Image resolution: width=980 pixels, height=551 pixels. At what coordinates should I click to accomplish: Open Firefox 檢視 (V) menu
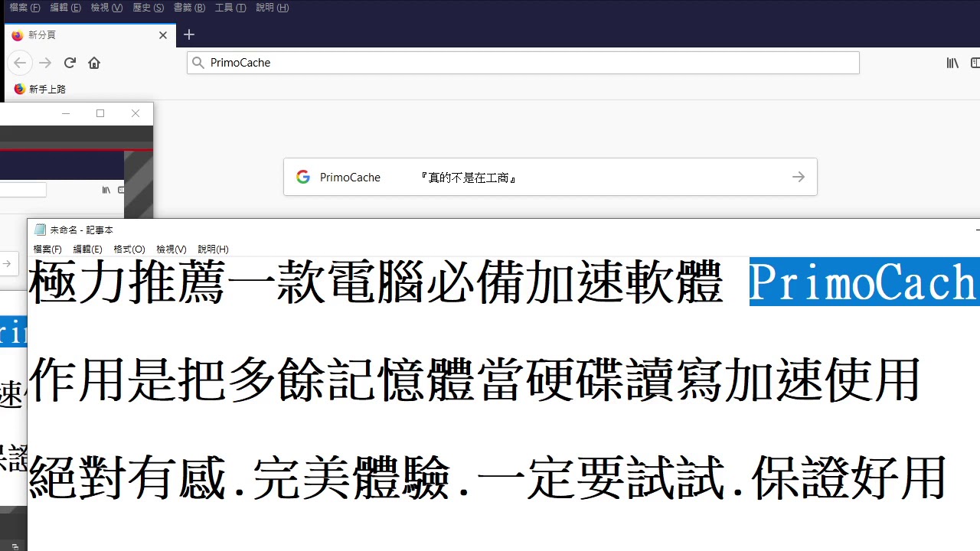(x=106, y=8)
